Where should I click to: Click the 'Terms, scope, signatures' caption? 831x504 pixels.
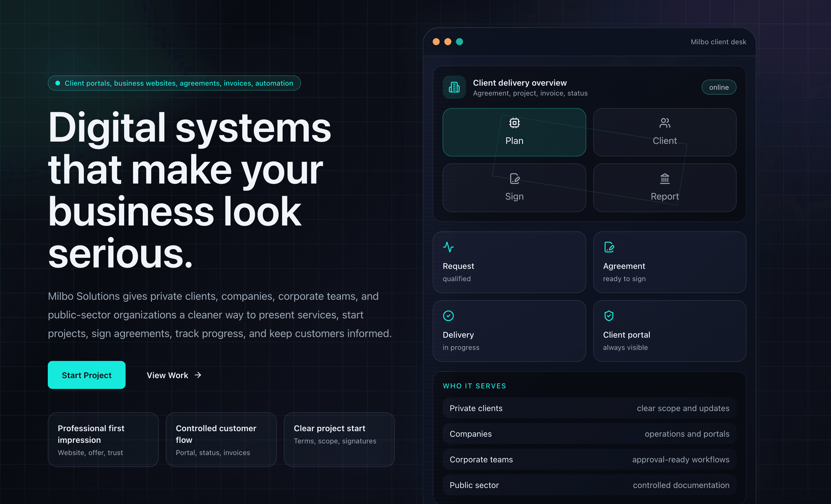pos(335,441)
